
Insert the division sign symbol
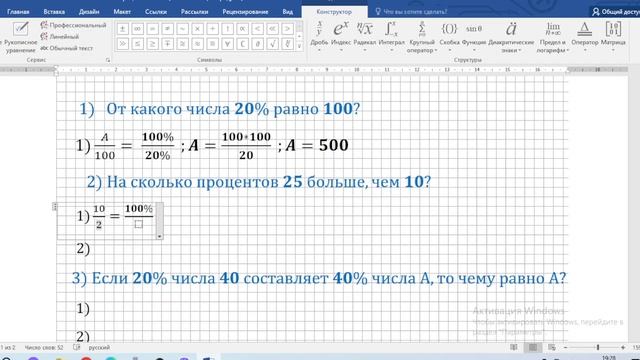click(212, 29)
